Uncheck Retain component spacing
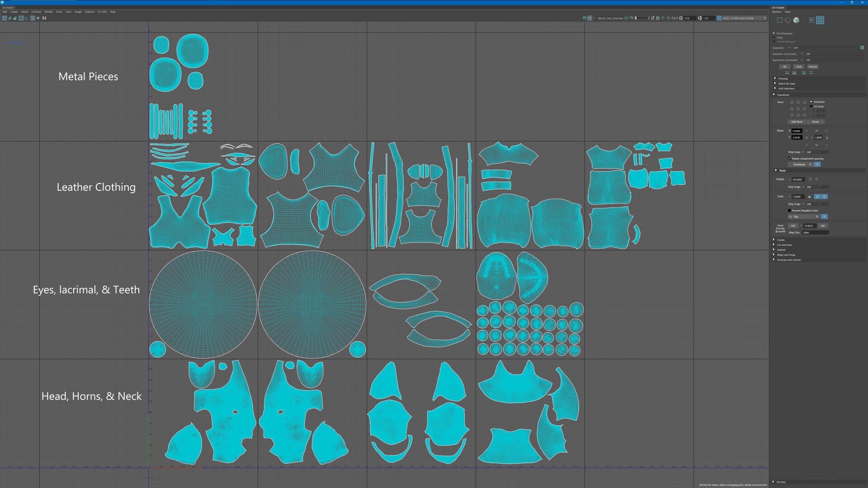The height and width of the screenshot is (488, 868). (x=789, y=159)
